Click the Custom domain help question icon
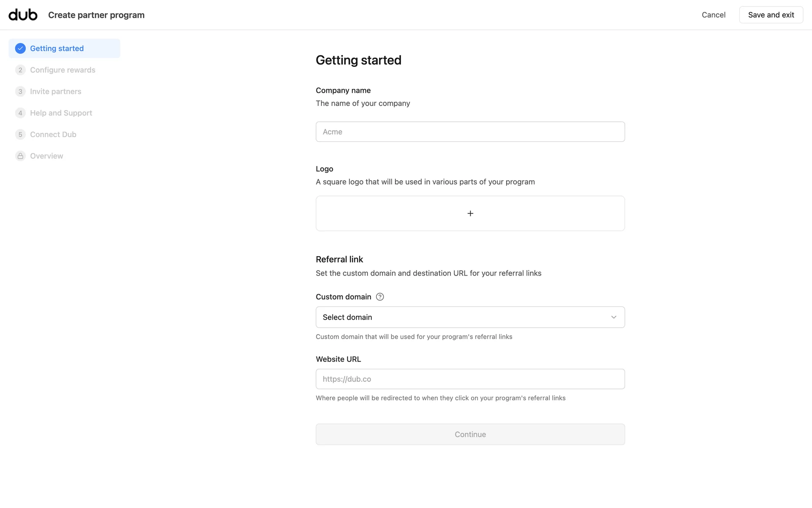This screenshot has width=812, height=508. point(380,297)
